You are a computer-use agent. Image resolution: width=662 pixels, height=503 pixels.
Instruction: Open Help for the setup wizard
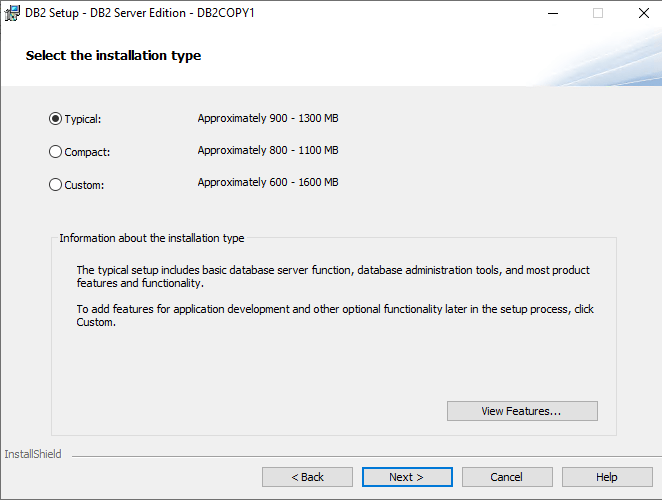pyautogui.click(x=607, y=477)
